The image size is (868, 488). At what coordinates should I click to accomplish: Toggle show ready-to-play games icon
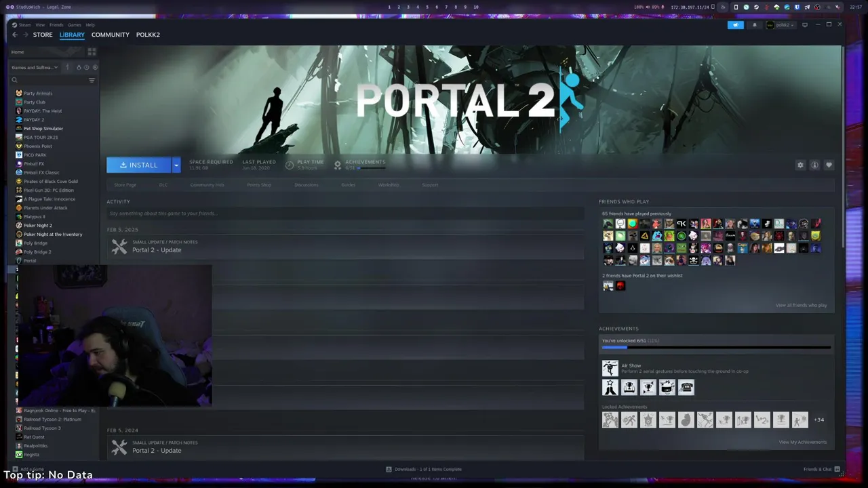click(x=94, y=67)
